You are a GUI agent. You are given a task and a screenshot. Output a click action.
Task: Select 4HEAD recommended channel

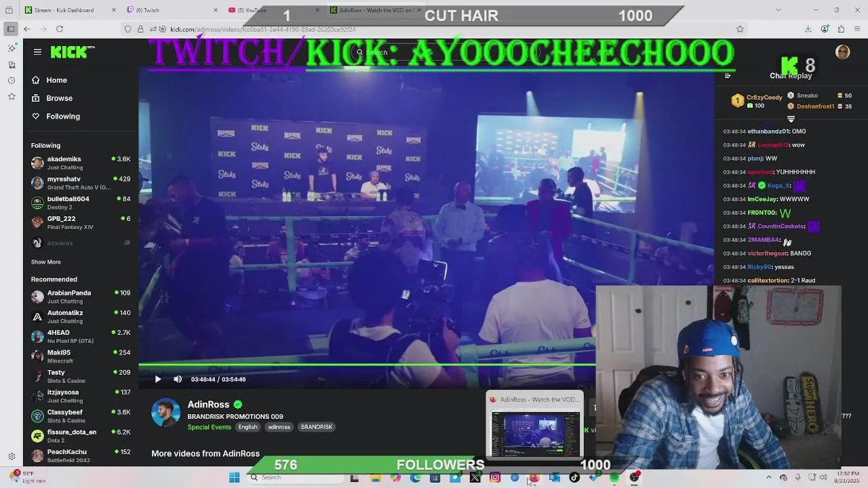click(x=81, y=336)
